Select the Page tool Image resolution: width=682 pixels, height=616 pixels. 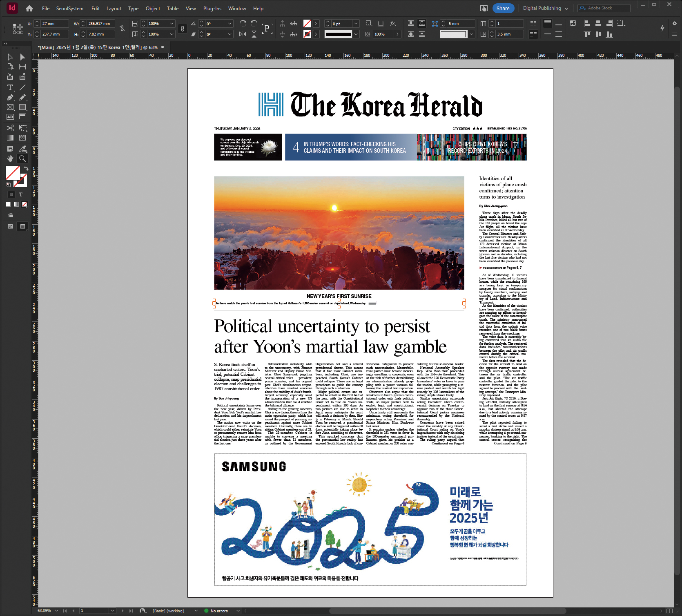10,67
